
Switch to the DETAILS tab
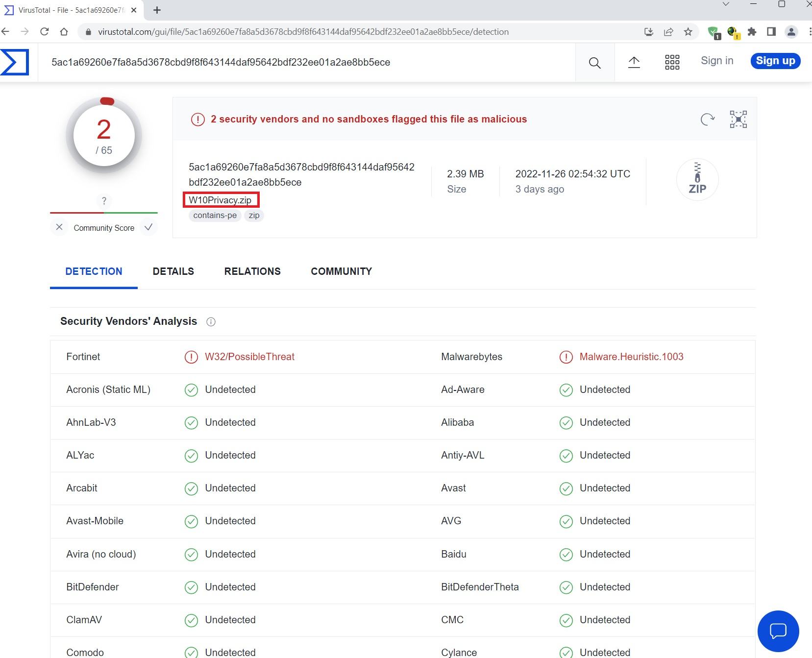[173, 271]
